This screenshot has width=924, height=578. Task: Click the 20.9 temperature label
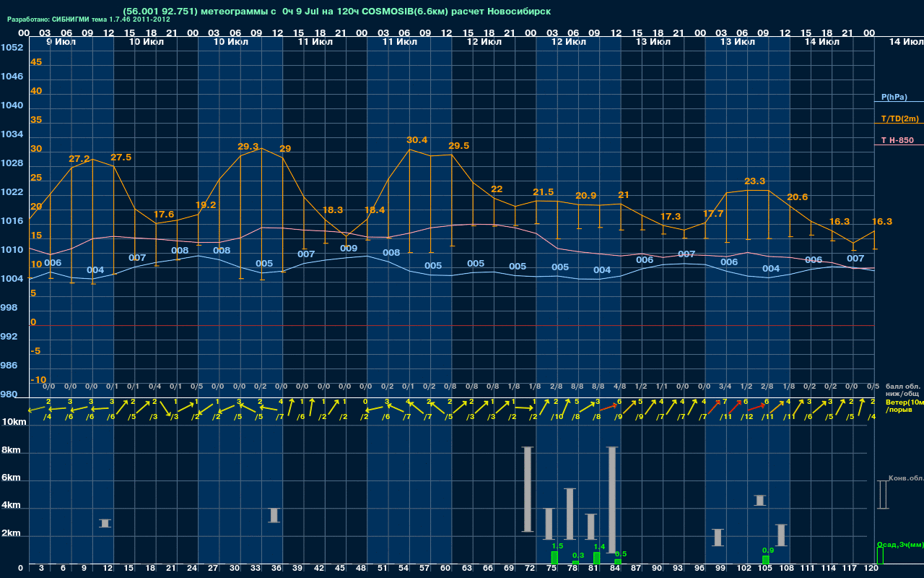(x=585, y=196)
